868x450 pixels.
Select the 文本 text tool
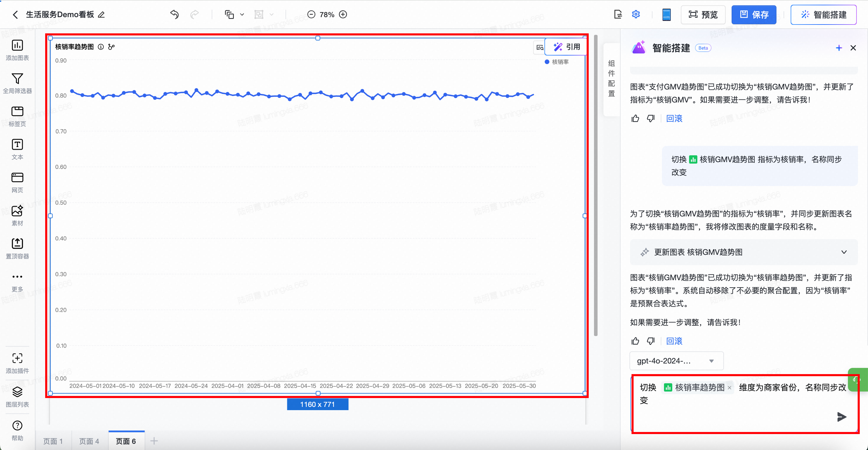(17, 145)
